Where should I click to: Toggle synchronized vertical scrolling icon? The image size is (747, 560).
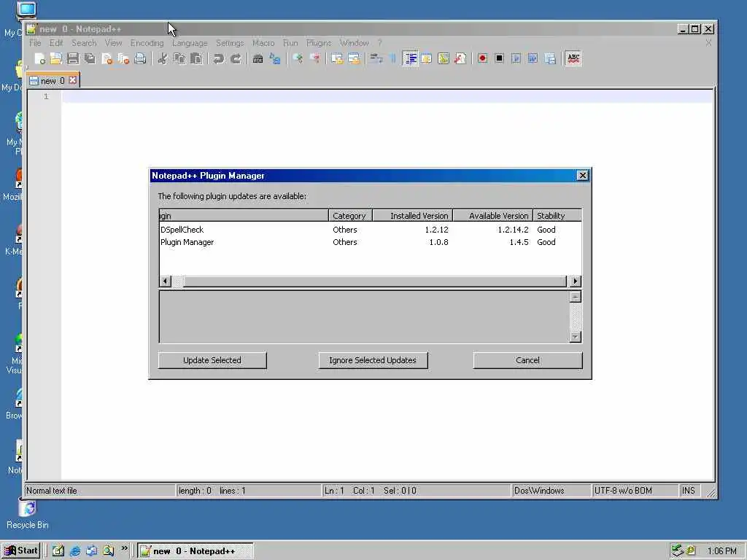point(337,58)
